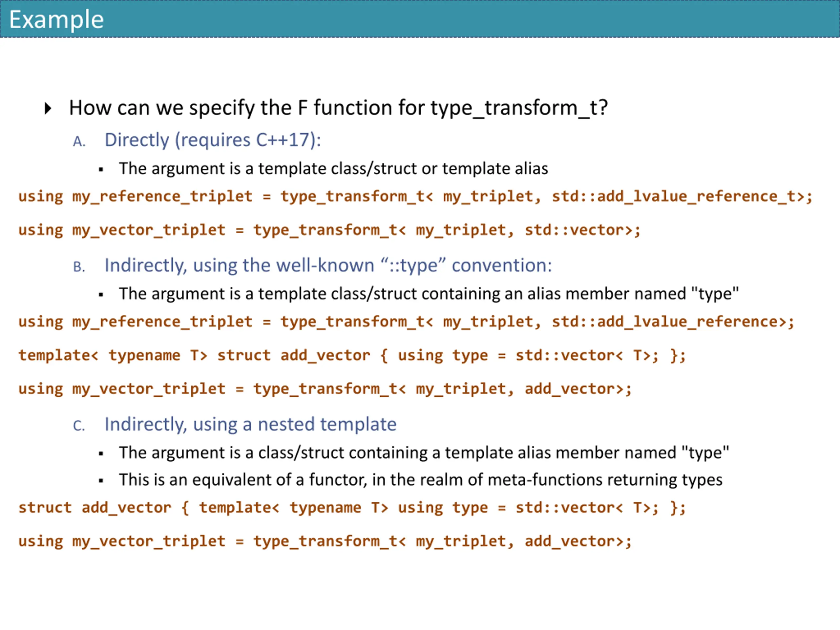Click list marker "A."
Image resolution: width=840 pixels, height=630 pixels.
tap(79, 141)
